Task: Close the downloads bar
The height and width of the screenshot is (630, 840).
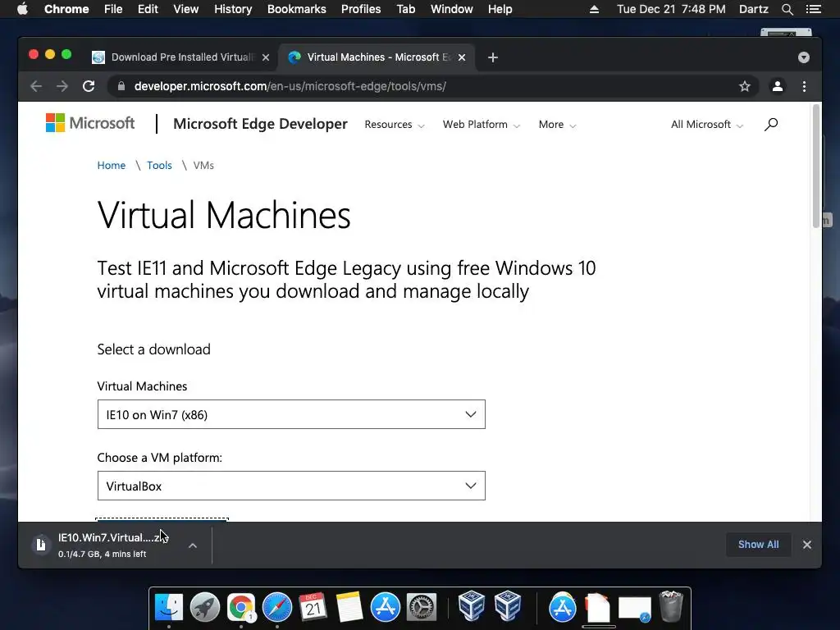Action: (x=807, y=545)
